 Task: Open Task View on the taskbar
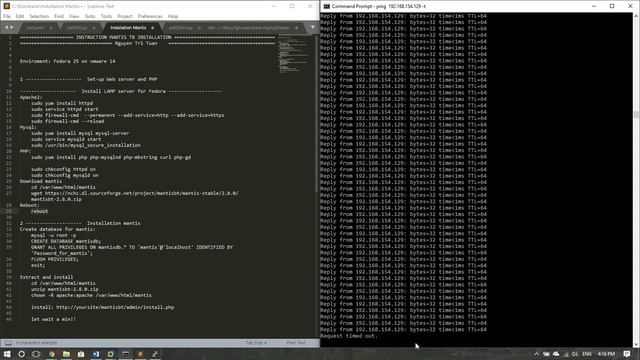pos(36,354)
